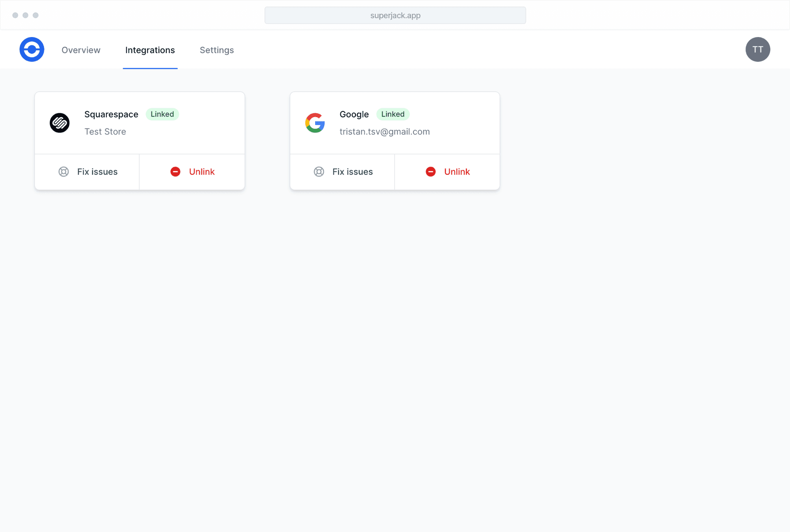Open the TT profile avatar

(758, 49)
